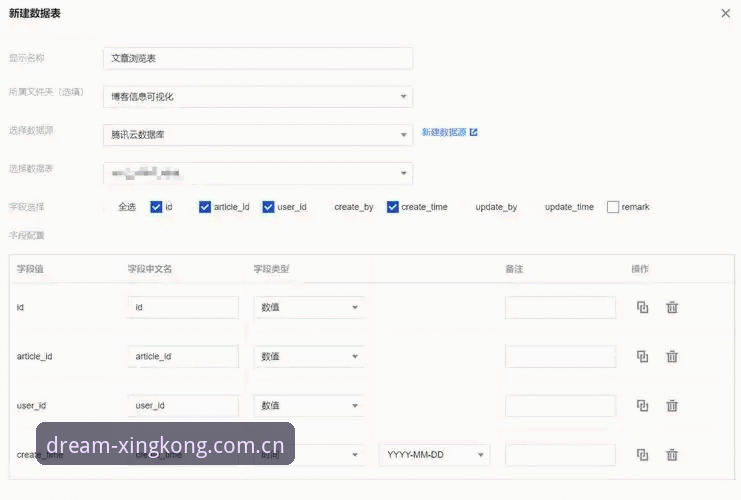Click the 备注 input in user_id row

tap(560, 405)
